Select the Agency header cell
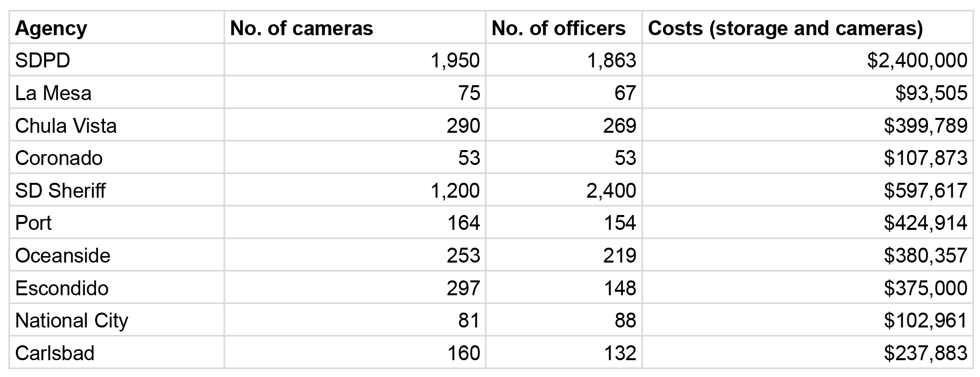 pos(116,27)
